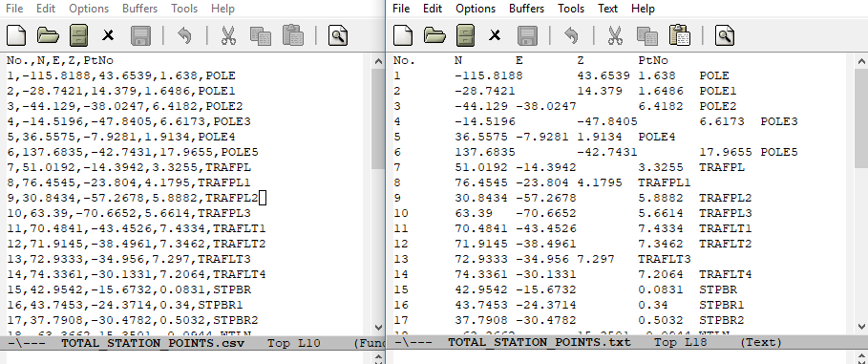868x364 pixels.
Task: Click value 63.39 in right txt window
Action: (474, 213)
